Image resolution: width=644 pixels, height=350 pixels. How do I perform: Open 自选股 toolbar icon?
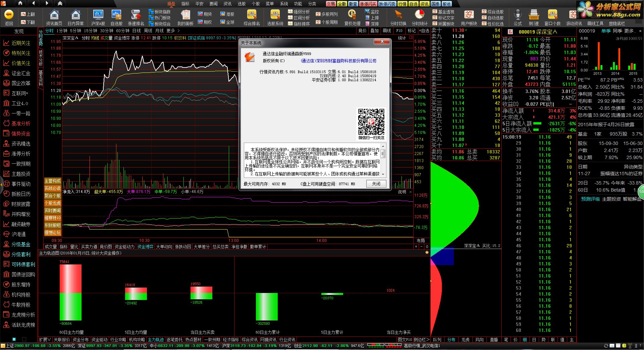[x=116, y=15]
